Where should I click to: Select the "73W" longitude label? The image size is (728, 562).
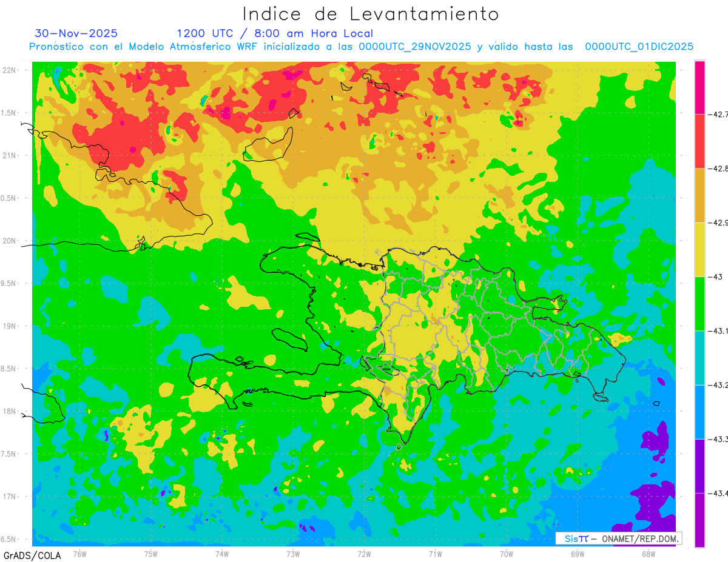[293, 554]
